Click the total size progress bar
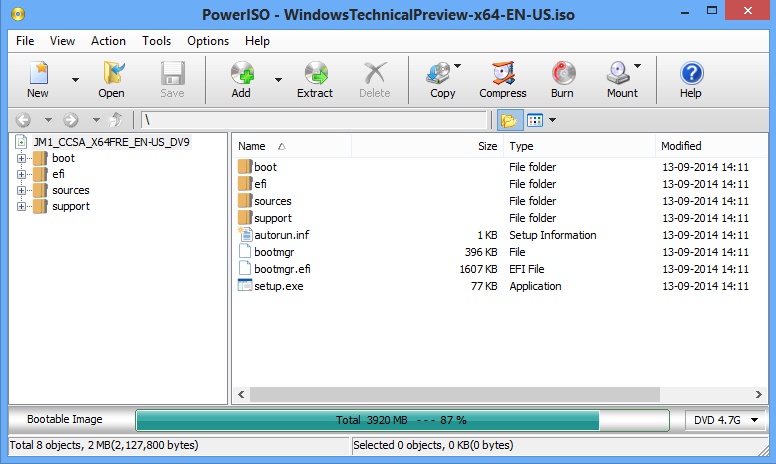776x464 pixels. click(402, 420)
